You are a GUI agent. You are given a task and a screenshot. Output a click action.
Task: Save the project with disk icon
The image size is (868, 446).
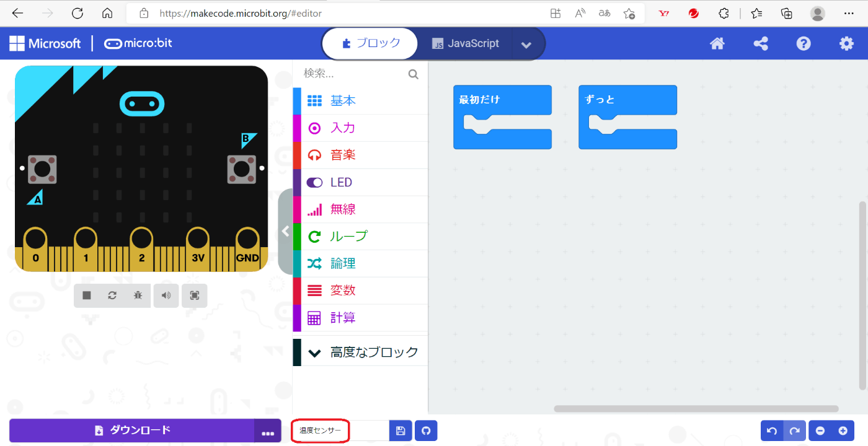click(x=401, y=431)
